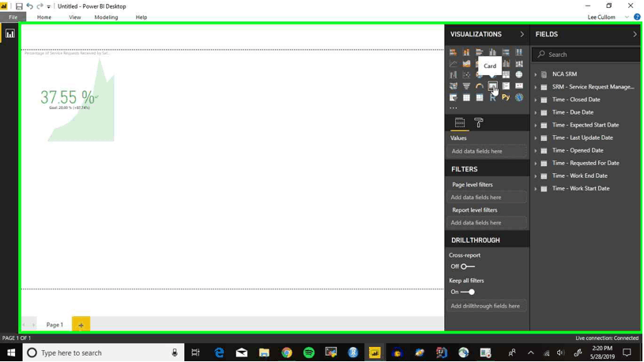This screenshot has height=362, width=644.
Task: Expand Time - Closed Date table
Action: tap(535, 100)
